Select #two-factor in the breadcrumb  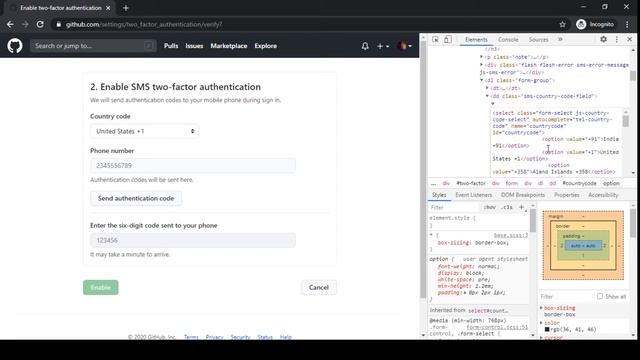pos(471,184)
